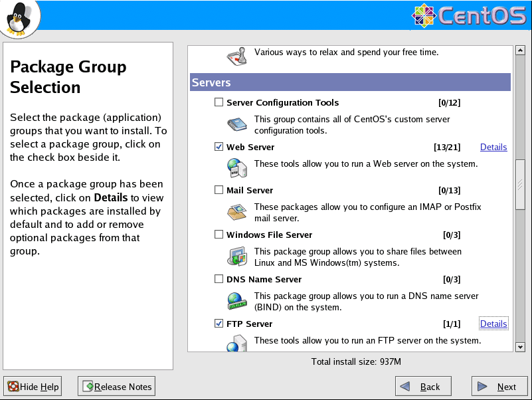532x400 pixels.
Task: Click the Back arrow icon
Action: pos(405,387)
